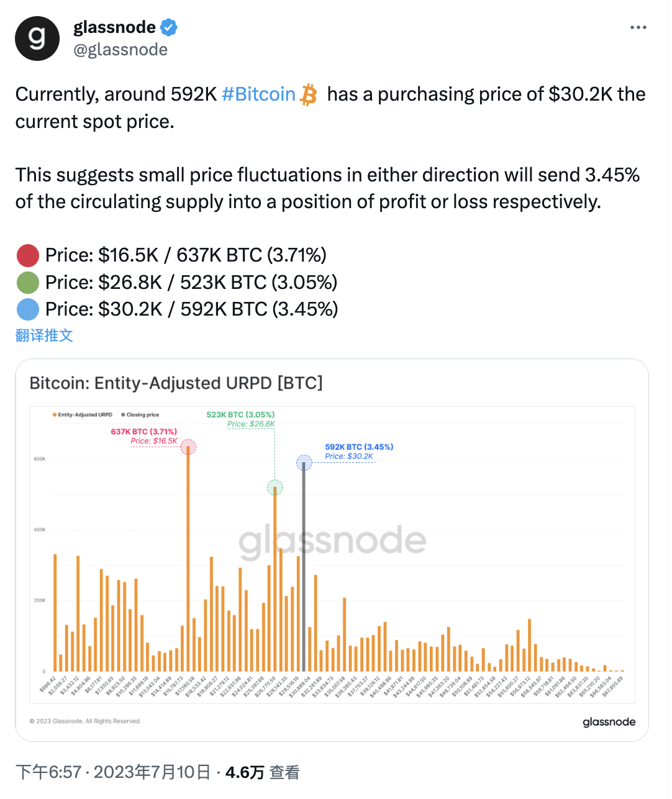Click the red circle price emoji

click(x=27, y=255)
